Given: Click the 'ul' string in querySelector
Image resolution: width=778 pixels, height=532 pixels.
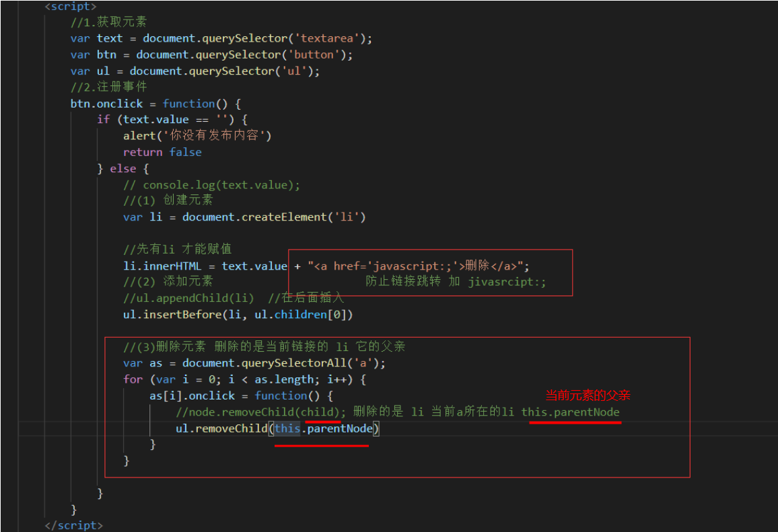Looking at the screenshot, I should pyautogui.click(x=294, y=71).
